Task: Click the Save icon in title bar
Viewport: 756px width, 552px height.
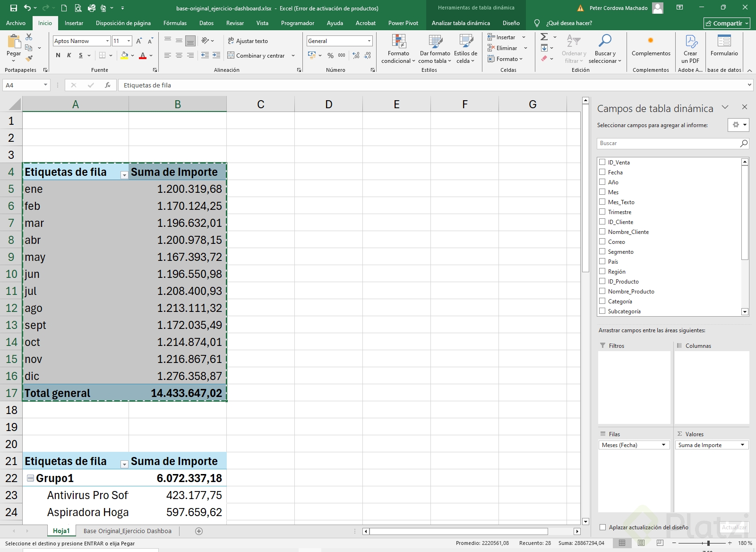Action: tap(14, 8)
